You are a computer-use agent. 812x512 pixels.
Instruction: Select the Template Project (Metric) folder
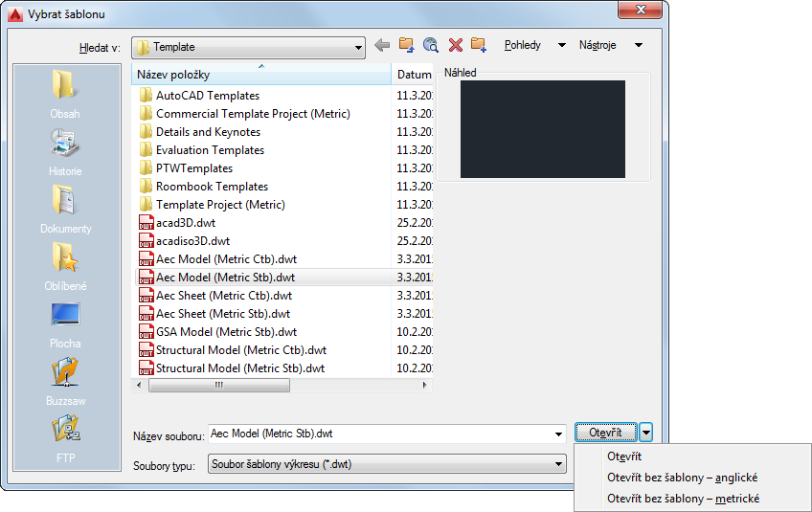click(213, 204)
